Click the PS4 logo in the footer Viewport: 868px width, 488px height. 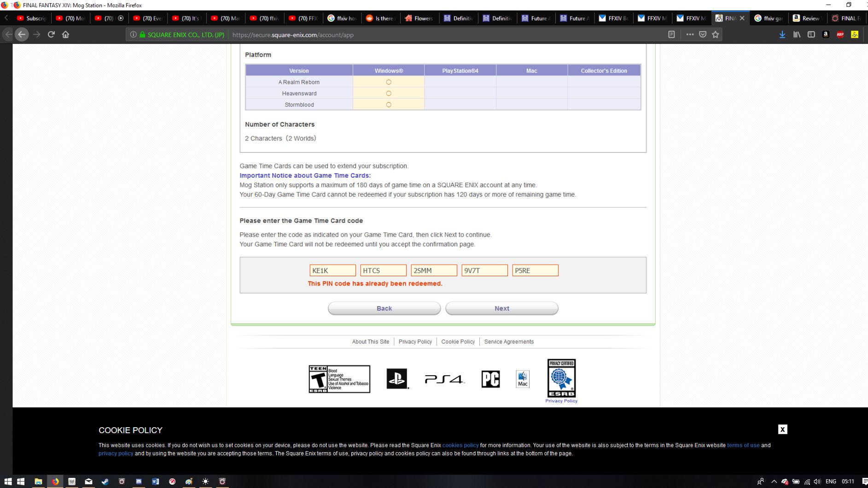(x=445, y=379)
